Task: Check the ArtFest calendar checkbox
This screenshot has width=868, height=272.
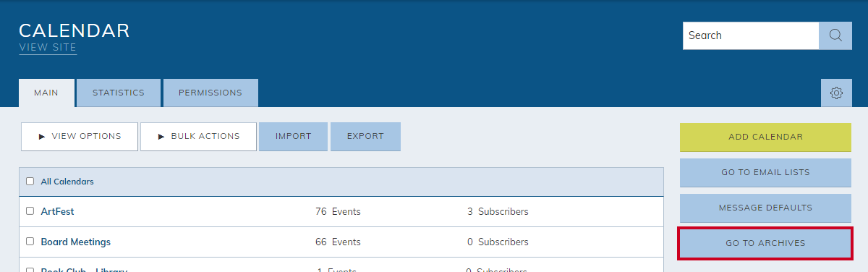Action: coord(30,211)
